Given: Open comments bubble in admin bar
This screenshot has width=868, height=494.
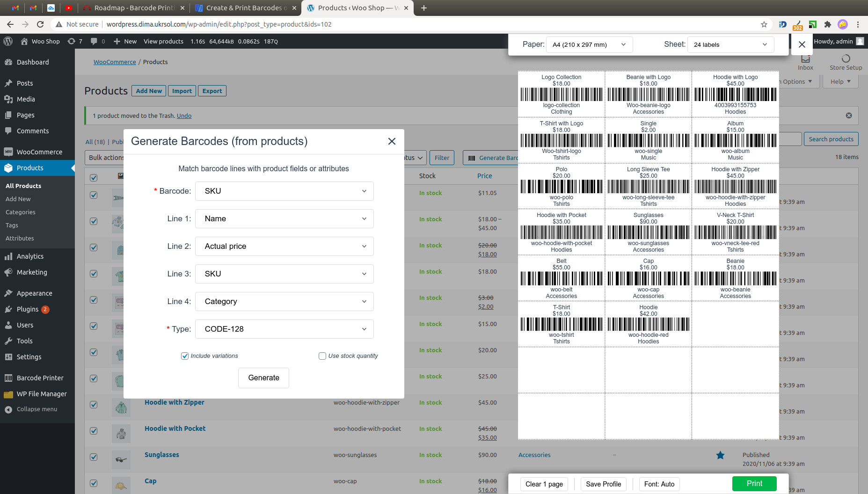Looking at the screenshot, I should [x=98, y=41].
